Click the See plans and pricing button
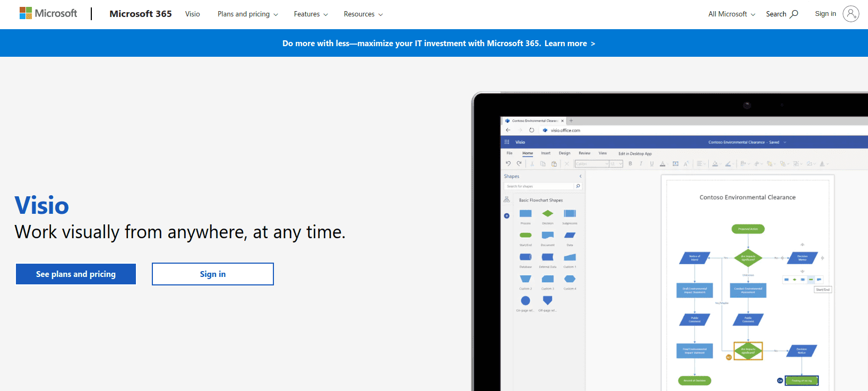The image size is (868, 391). 76,274
